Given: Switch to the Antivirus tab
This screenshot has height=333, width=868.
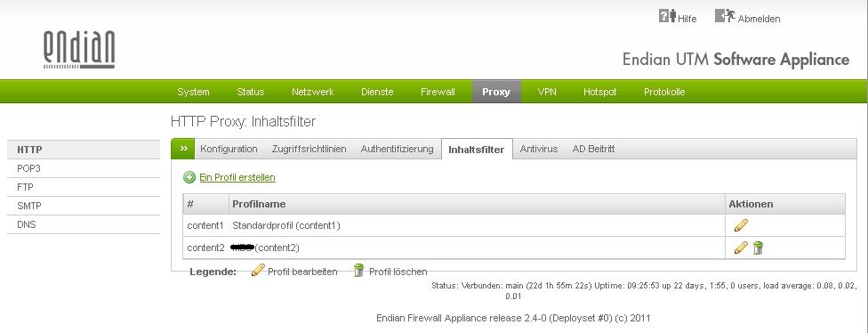Looking at the screenshot, I should [539, 149].
